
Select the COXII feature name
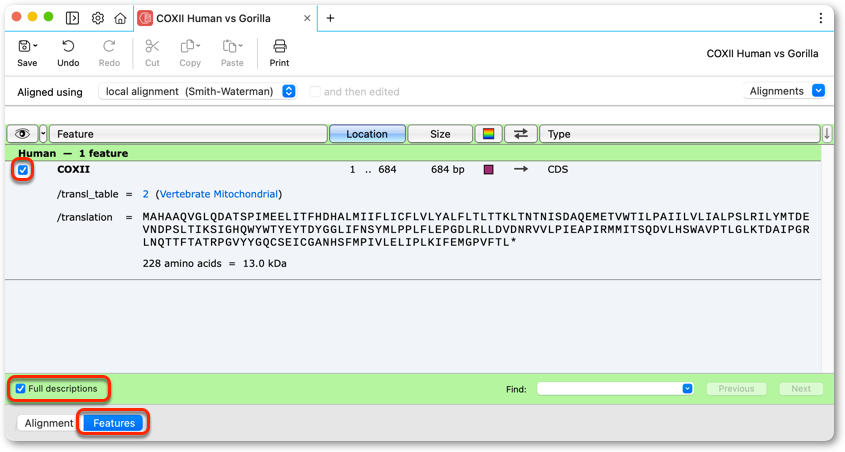point(73,169)
